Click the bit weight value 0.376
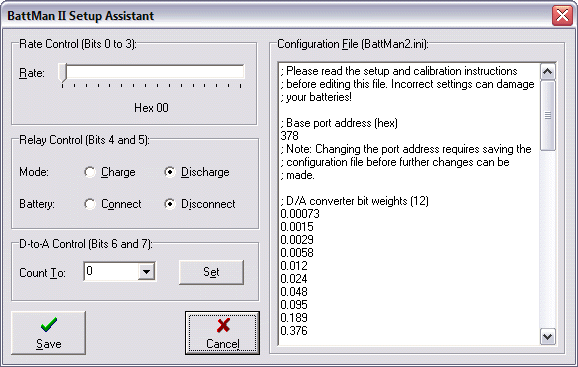The height and width of the screenshot is (367, 578). pos(294,331)
